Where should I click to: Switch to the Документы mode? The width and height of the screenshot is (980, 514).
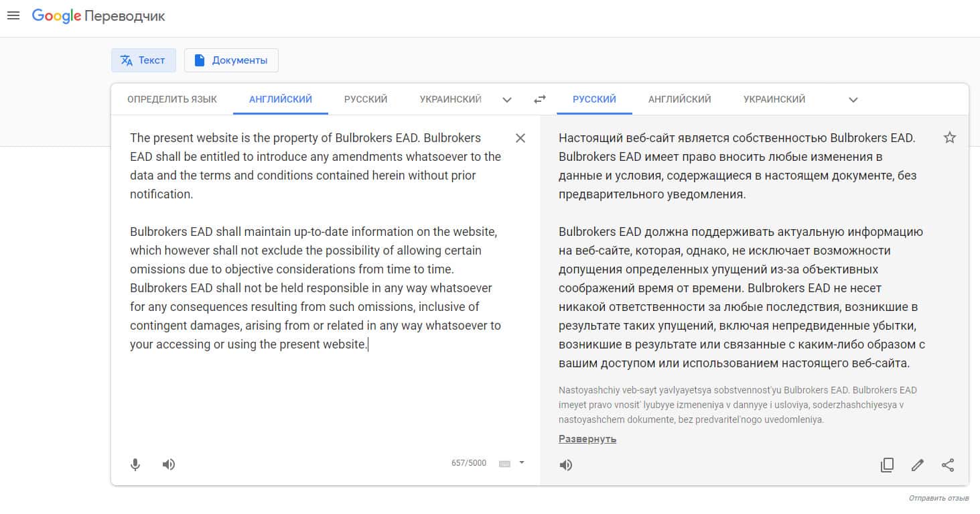pyautogui.click(x=231, y=60)
